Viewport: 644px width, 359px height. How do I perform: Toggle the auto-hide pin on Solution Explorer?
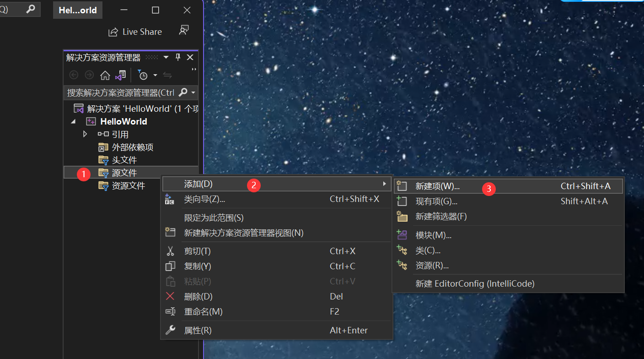click(178, 57)
